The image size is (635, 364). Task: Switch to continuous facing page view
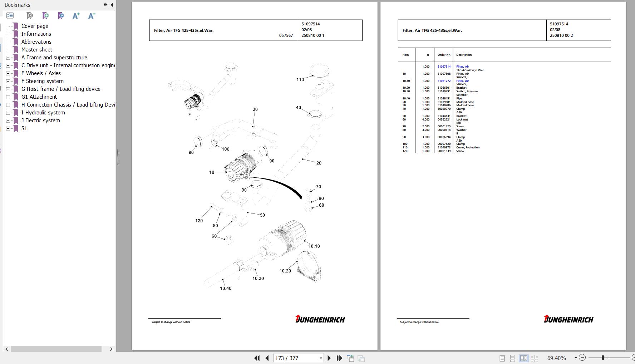pos(535,358)
